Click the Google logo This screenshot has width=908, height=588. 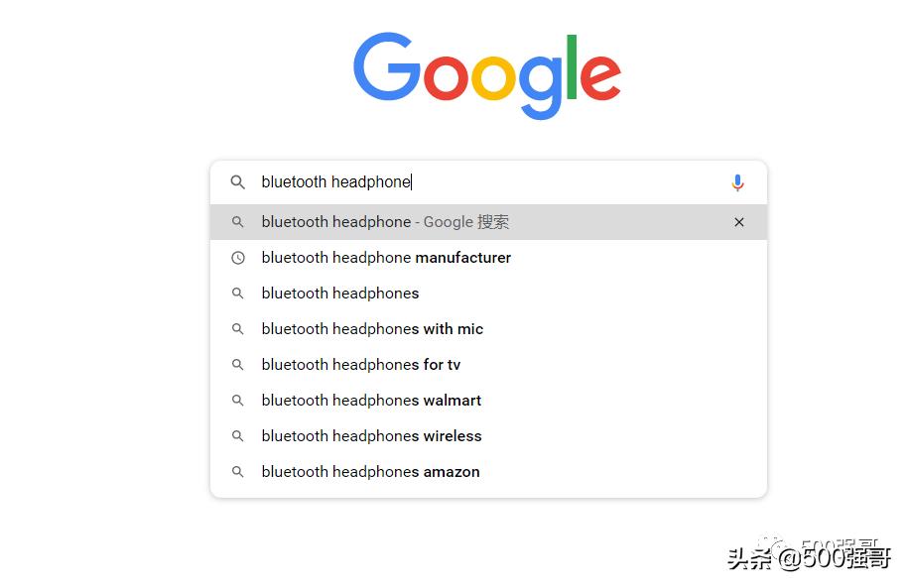click(x=487, y=73)
